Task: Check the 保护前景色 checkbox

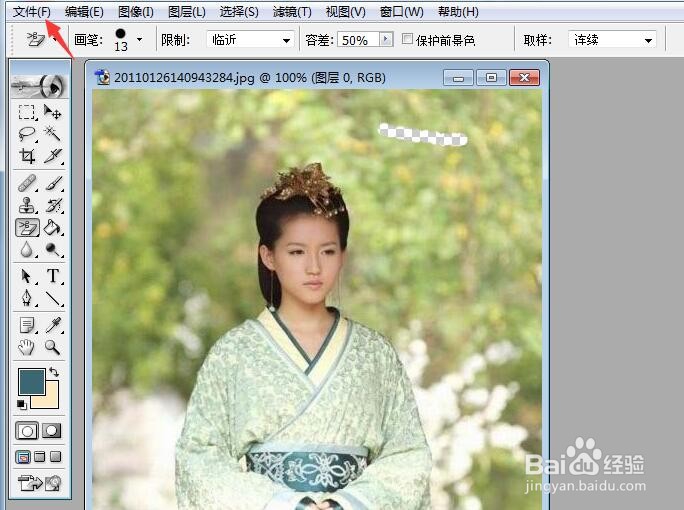Action: [x=407, y=39]
